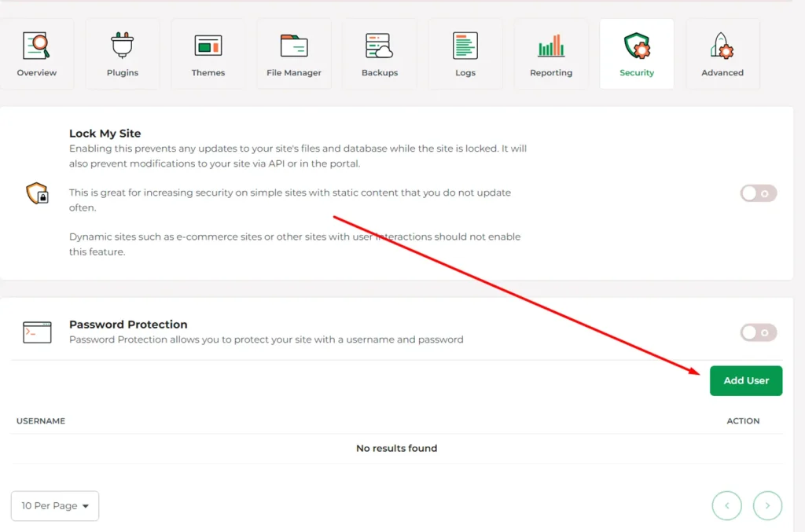Switch to the Plugins tab
The image size is (805, 532).
tap(122, 54)
